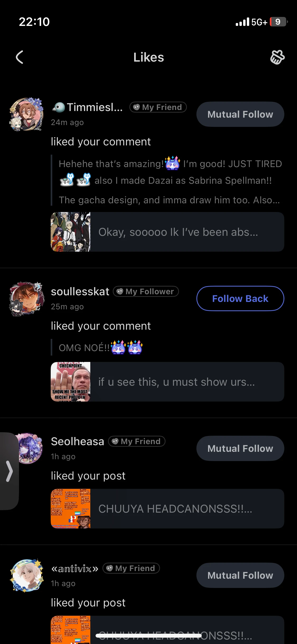Open the 'if u see this' post preview

(x=167, y=382)
